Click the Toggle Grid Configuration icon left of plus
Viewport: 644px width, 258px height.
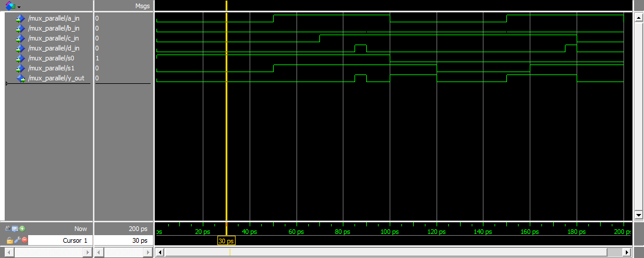(x=15, y=228)
